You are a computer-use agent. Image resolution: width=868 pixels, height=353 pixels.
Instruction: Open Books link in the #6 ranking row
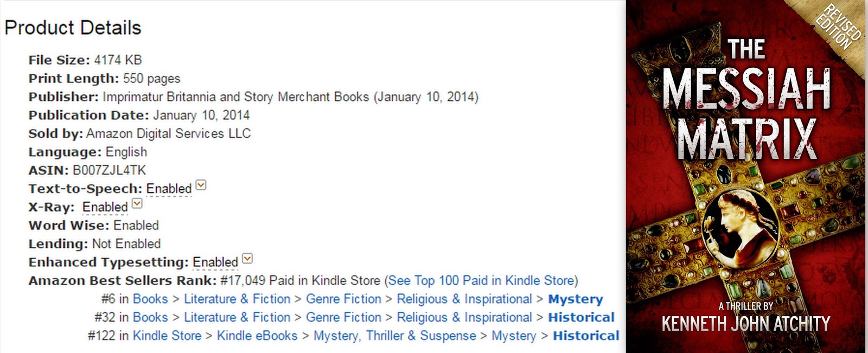(x=150, y=299)
